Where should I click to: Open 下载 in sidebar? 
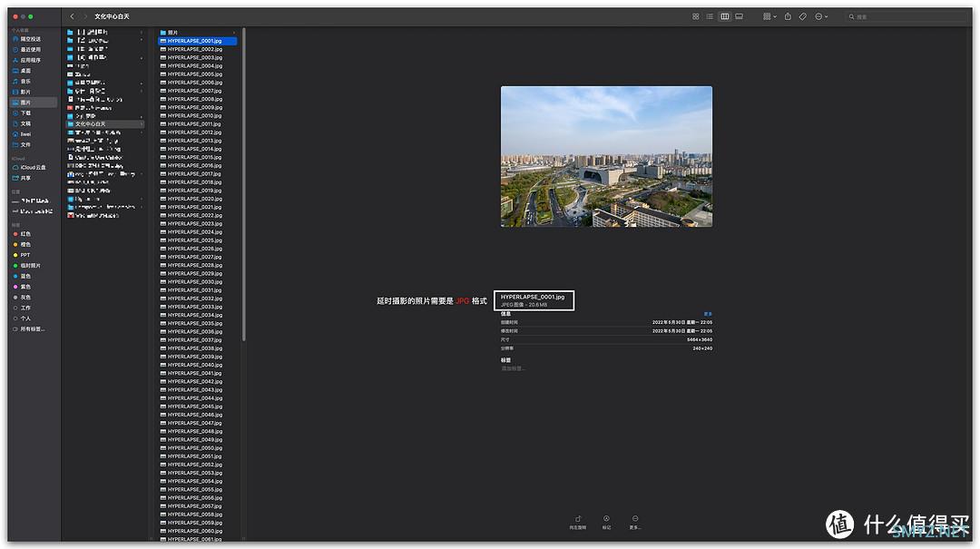coord(25,113)
